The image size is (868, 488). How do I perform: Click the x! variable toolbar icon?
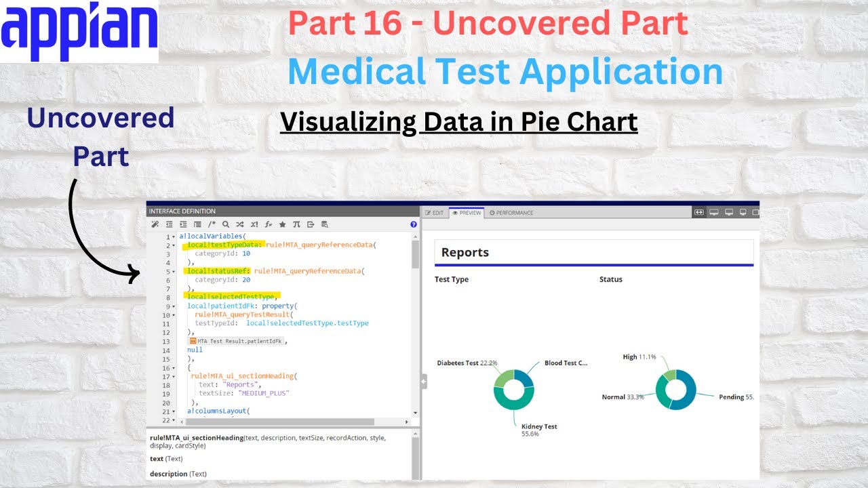pyautogui.click(x=254, y=224)
